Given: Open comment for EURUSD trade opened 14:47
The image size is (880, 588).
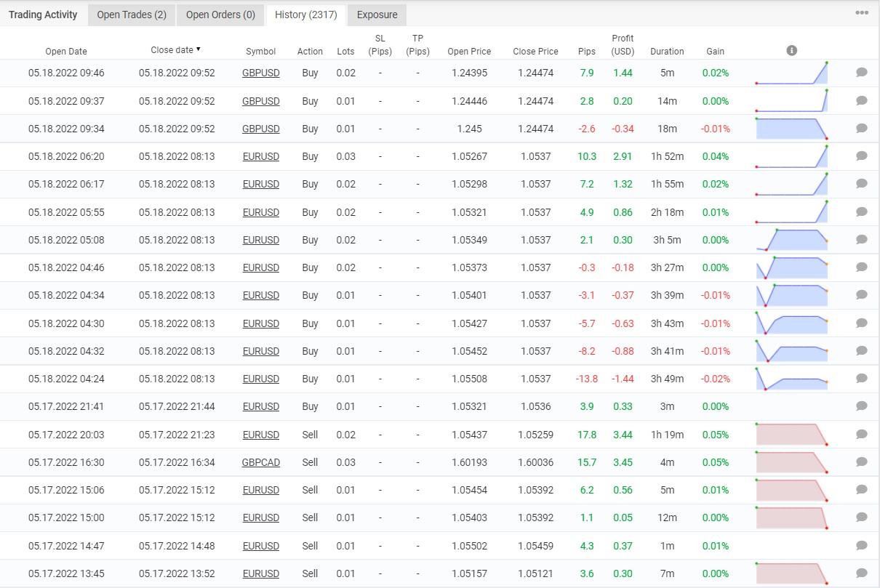Looking at the screenshot, I should 862,545.
